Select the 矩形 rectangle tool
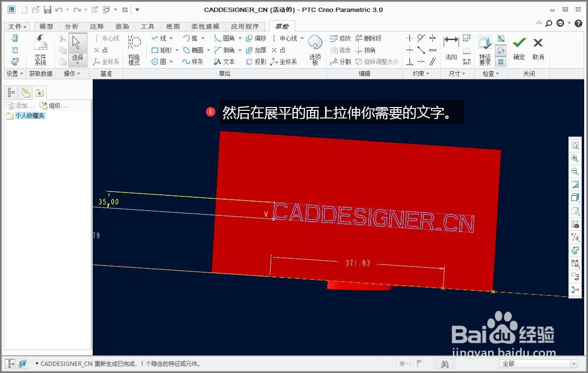Image resolution: width=588 pixels, height=373 pixels. pos(161,50)
